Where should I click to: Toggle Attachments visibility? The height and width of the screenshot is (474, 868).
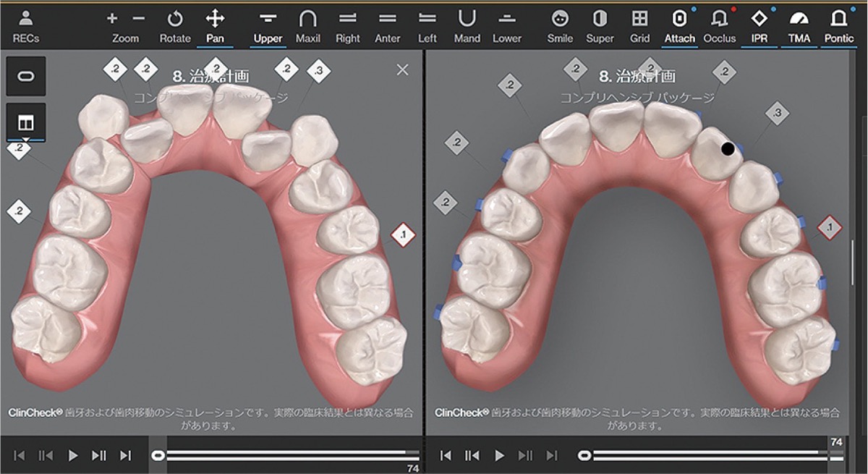pos(679,25)
